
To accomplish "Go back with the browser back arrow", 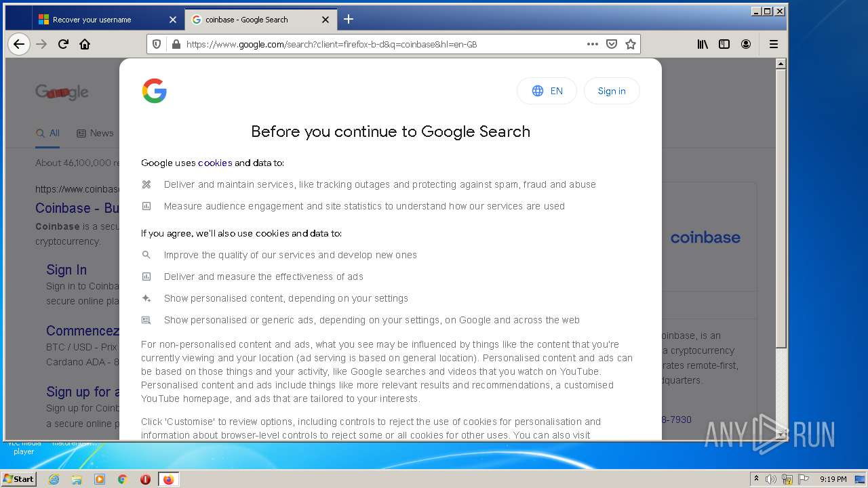I will coord(19,44).
